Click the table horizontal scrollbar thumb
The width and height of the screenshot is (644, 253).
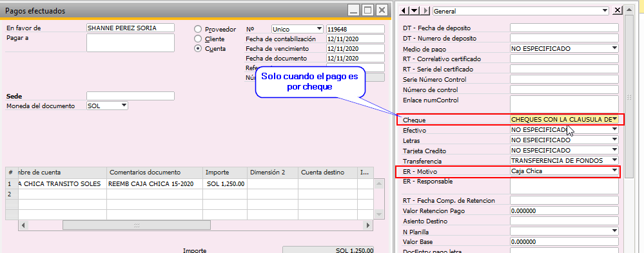pyautogui.click(x=137, y=225)
